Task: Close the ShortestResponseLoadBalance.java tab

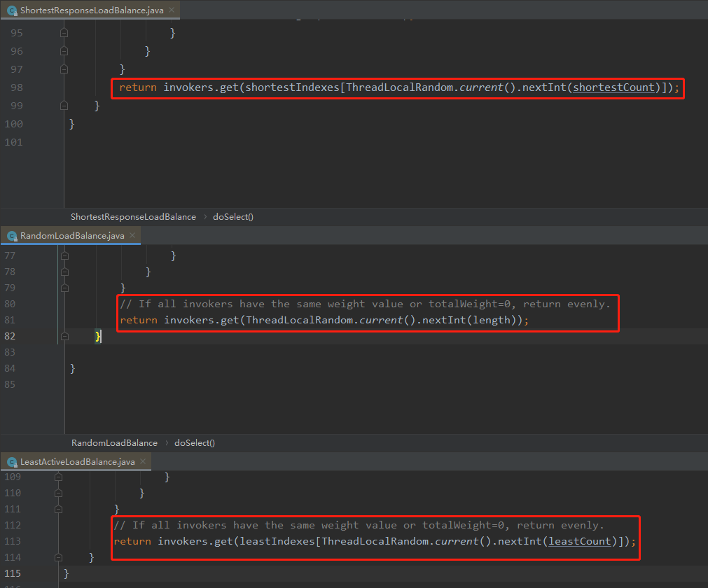Action: tap(172, 10)
